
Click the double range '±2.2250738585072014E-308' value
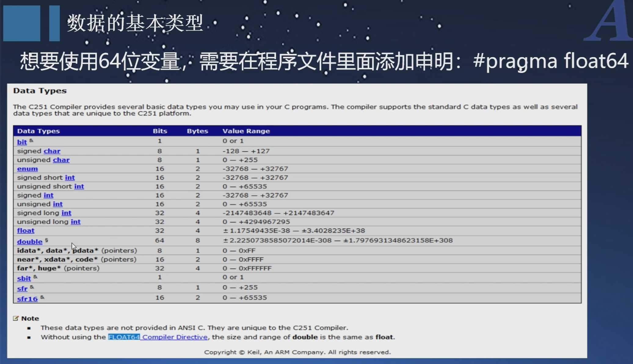pyautogui.click(x=277, y=240)
